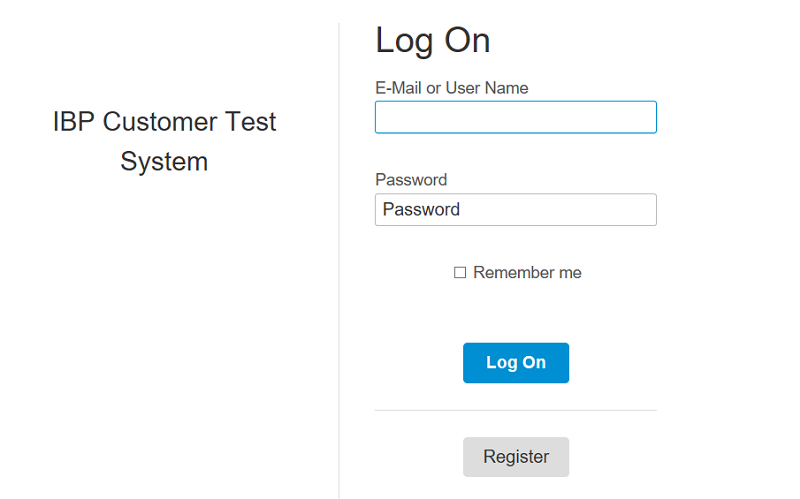This screenshot has height=499, width=800.
Task: Place cursor in the user name box
Action: coord(515,117)
